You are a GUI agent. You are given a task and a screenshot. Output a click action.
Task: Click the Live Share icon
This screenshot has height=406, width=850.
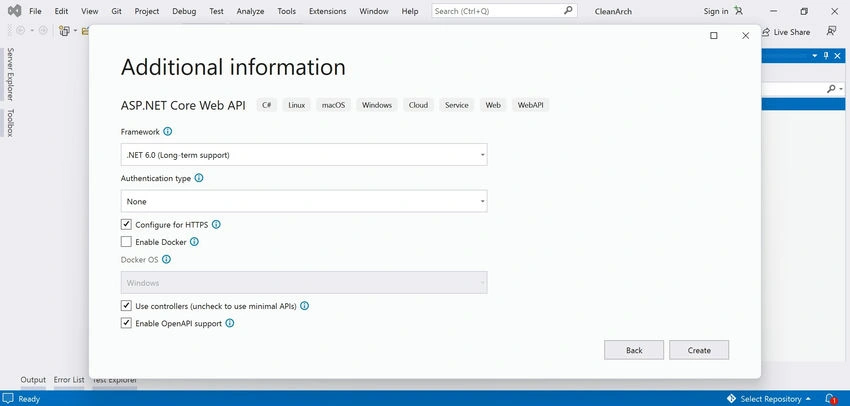click(x=766, y=32)
